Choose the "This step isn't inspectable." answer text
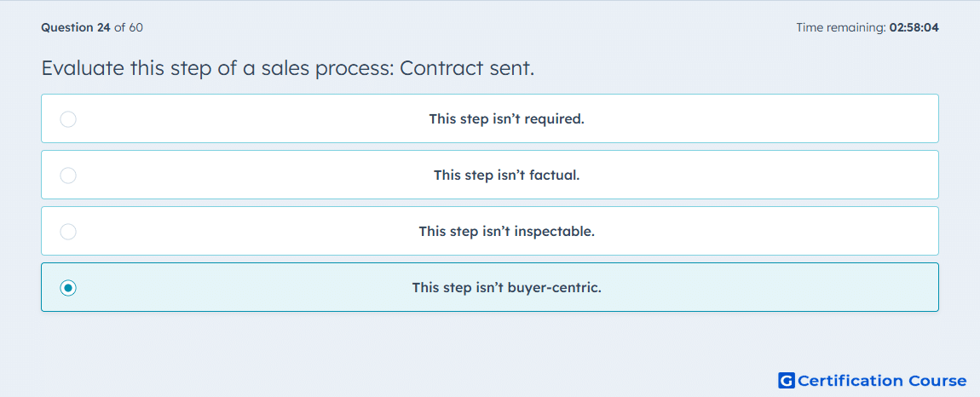Viewport: 980px width, 397px height. coord(506,232)
